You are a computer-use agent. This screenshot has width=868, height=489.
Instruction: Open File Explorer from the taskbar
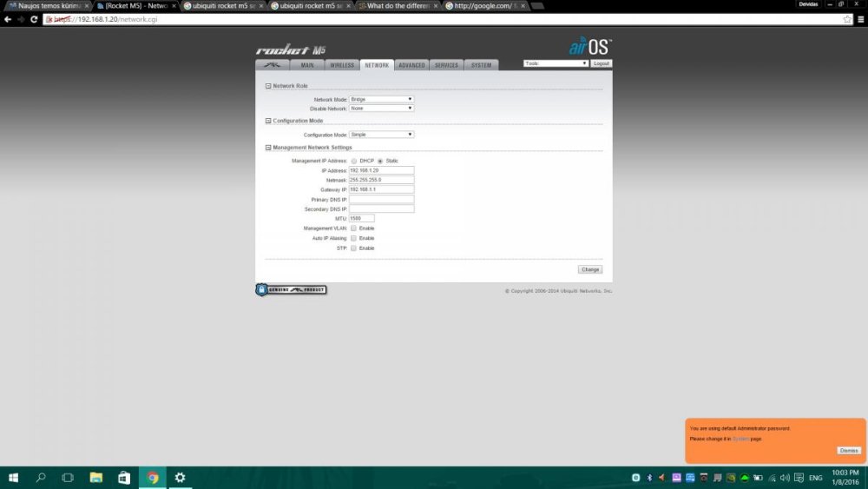[95, 478]
